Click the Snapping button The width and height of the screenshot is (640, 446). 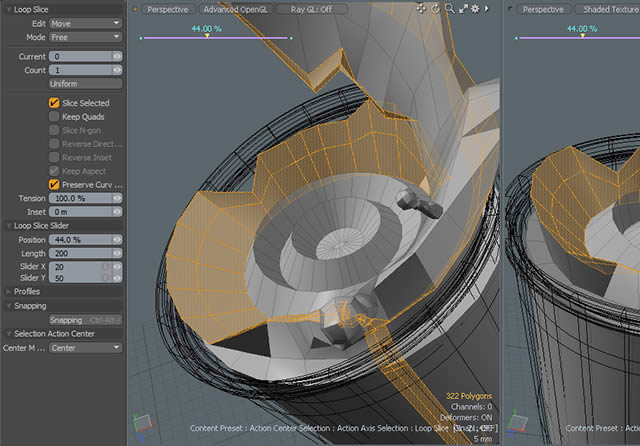66,320
